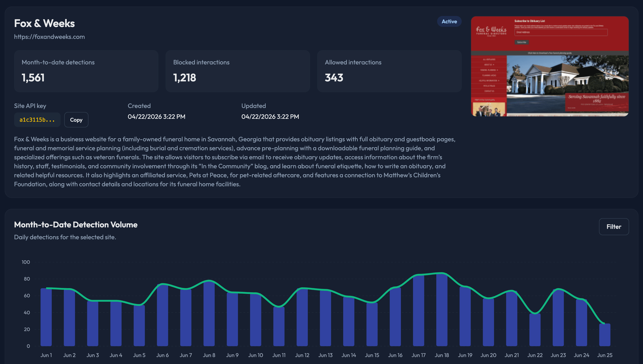Click the 40 y-axis label
The height and width of the screenshot is (364, 643).
tap(27, 312)
